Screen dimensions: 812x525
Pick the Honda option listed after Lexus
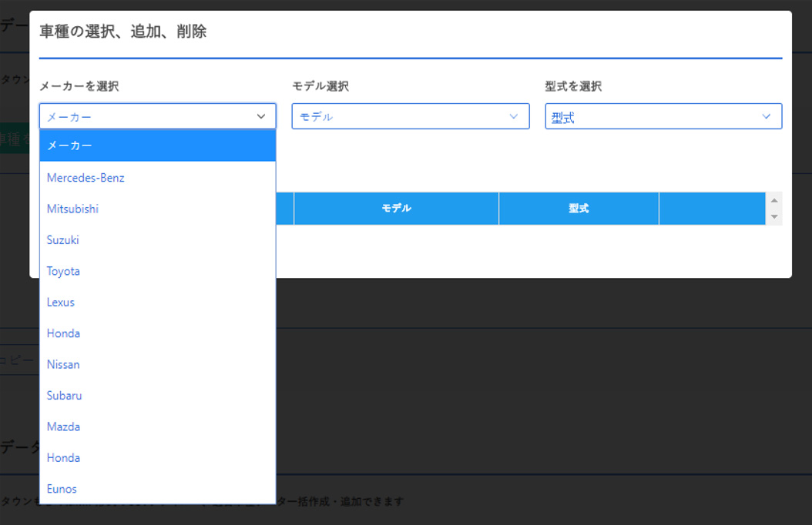(157, 333)
